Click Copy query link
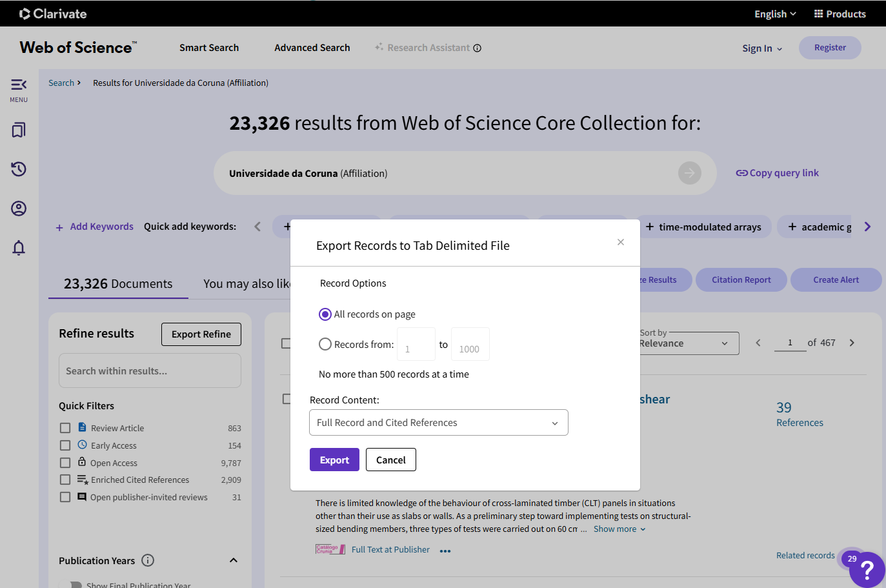The image size is (886, 588). tap(778, 173)
